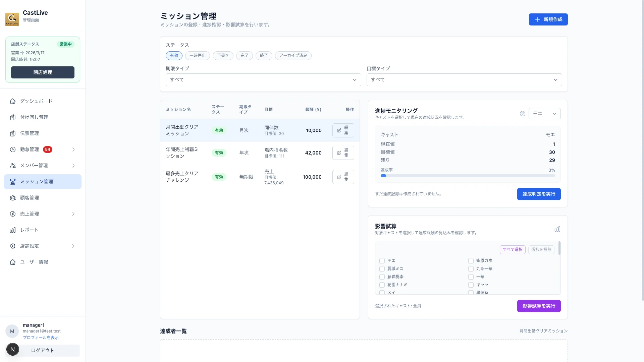This screenshot has height=362, width=644.
Task: Enable the 篠原カホ checkbox
Action: (x=471, y=260)
